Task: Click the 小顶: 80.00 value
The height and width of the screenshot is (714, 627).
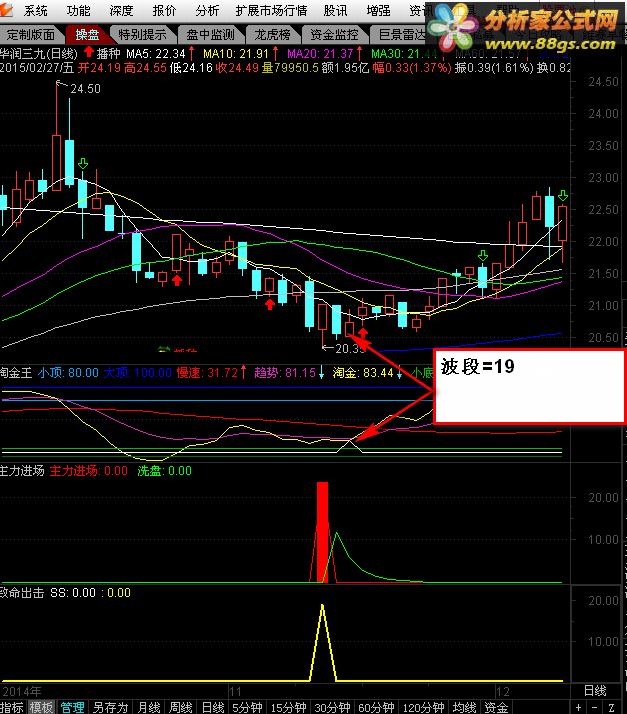Action: 68,373
